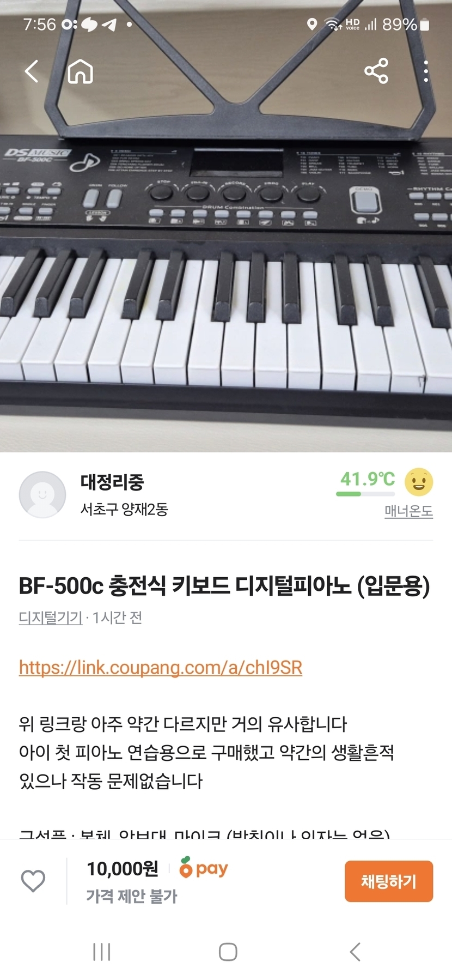Tap the Android home navigation button

tap(228, 952)
